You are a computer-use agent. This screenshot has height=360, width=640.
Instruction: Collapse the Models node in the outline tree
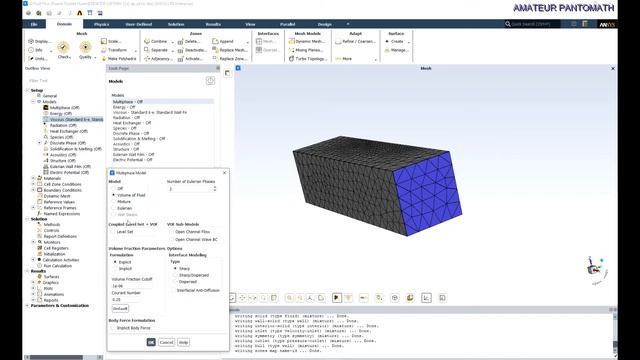coord(33,102)
